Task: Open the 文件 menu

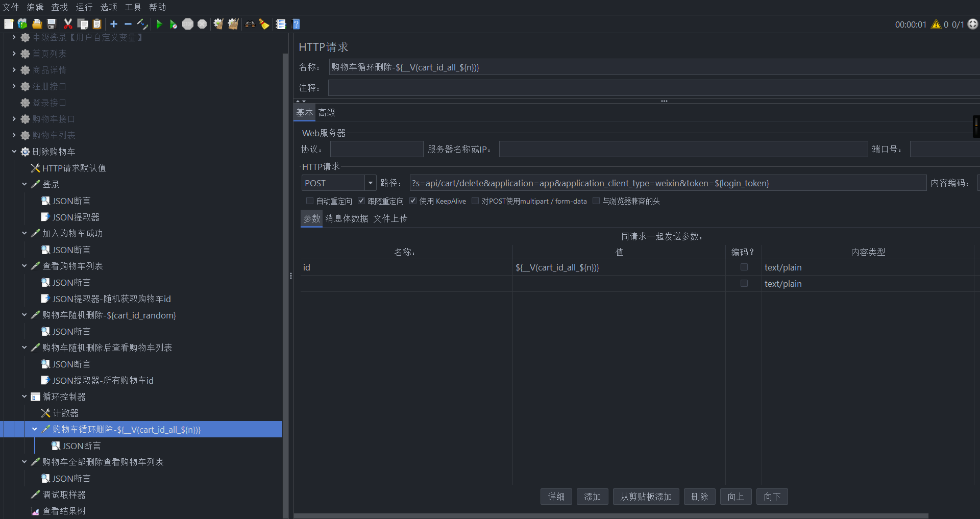Action: pyautogui.click(x=11, y=7)
